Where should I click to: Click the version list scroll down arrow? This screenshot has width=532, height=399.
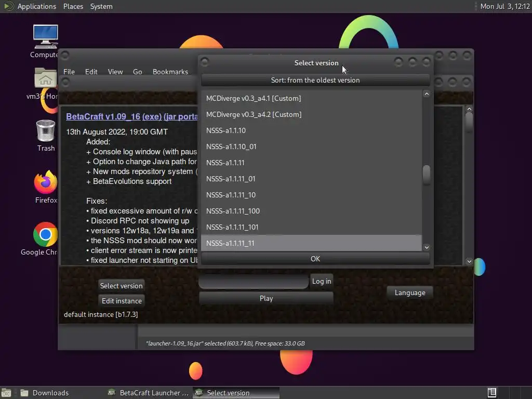(x=427, y=247)
